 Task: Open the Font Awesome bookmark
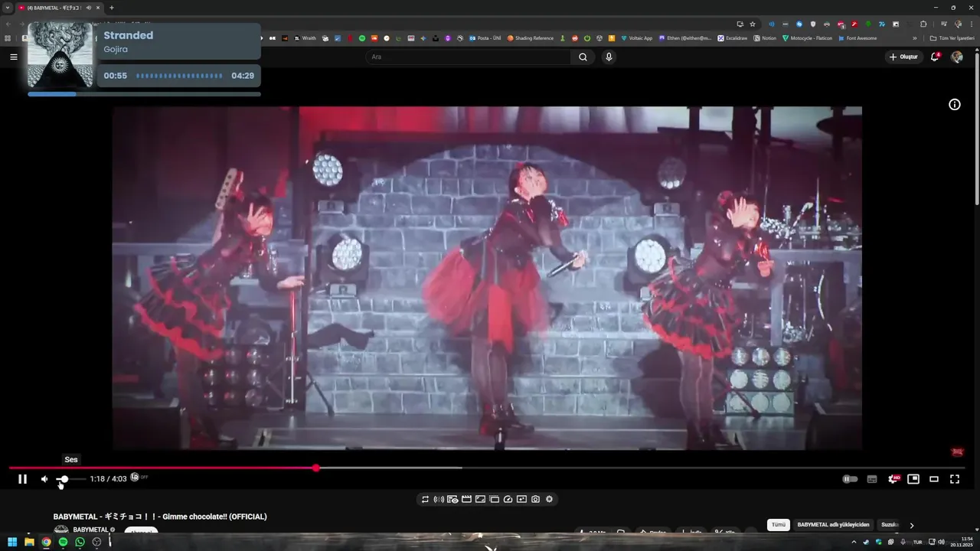pyautogui.click(x=857, y=38)
